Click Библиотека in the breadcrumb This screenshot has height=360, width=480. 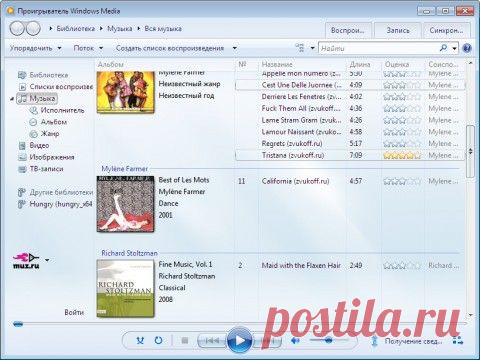pos(76,29)
